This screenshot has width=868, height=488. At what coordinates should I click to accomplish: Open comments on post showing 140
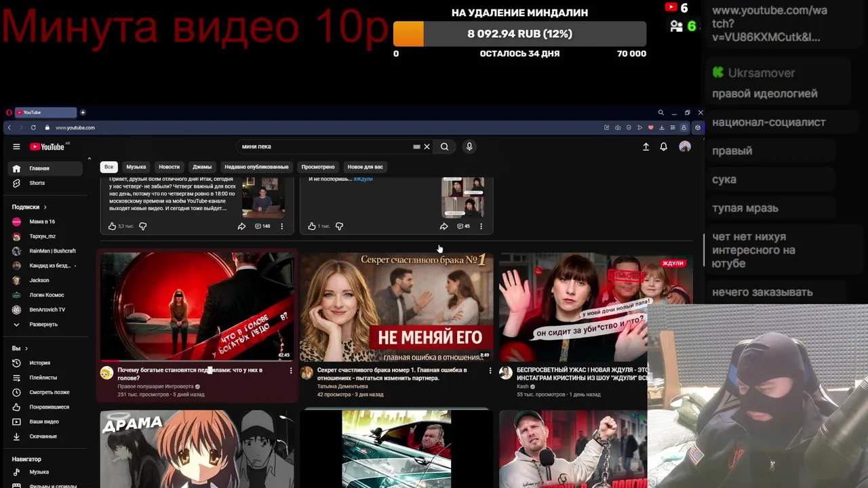(262, 226)
